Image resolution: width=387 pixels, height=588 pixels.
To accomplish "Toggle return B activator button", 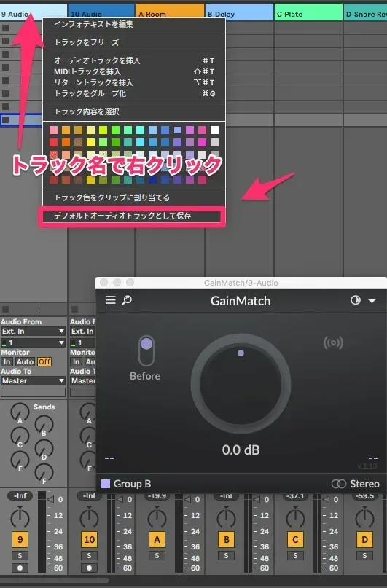I will pos(227,540).
